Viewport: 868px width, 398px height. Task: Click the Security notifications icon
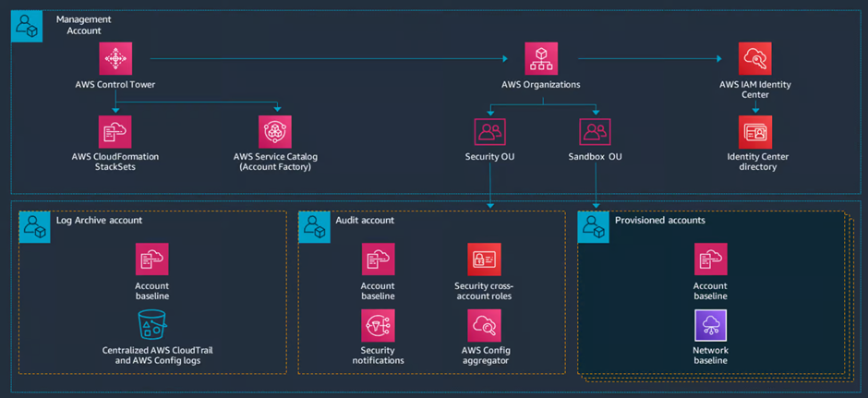pos(378,326)
